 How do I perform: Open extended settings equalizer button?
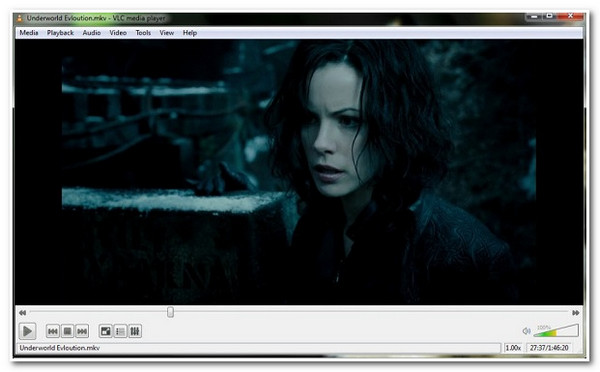coord(135,331)
